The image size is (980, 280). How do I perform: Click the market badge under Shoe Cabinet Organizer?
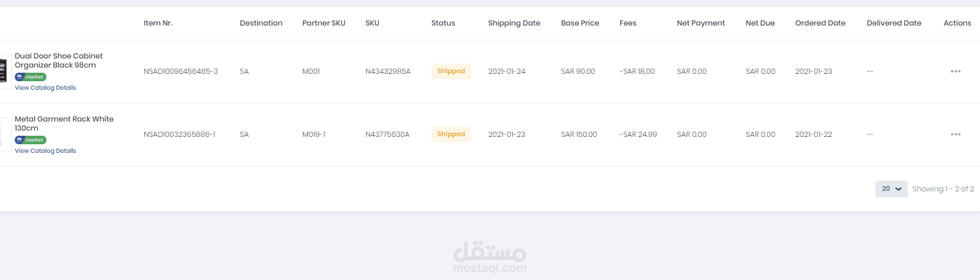(x=31, y=77)
